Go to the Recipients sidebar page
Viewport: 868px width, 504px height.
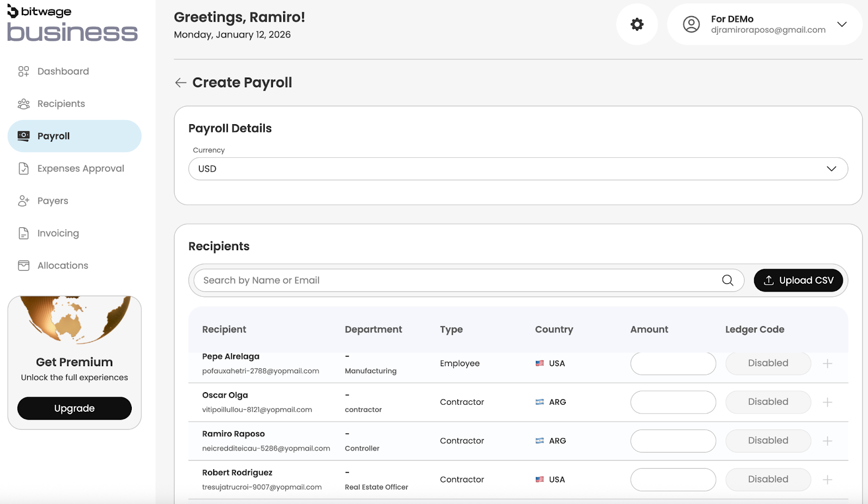61,104
